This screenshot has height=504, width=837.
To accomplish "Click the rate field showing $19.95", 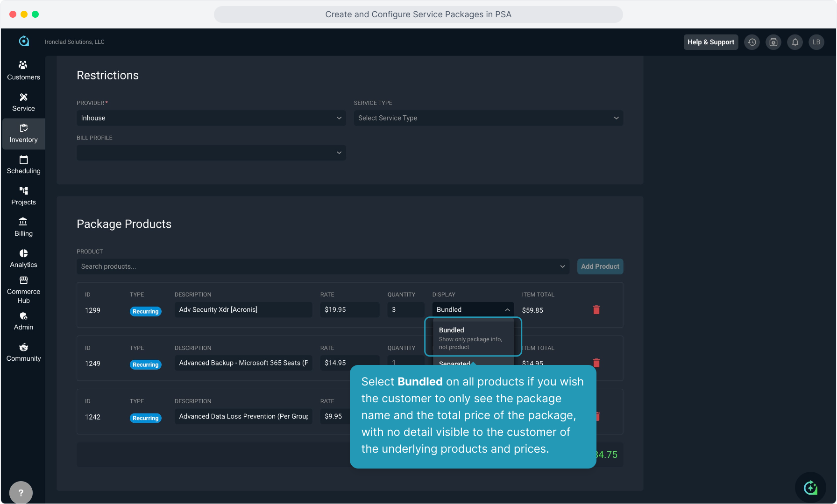I will (x=349, y=310).
